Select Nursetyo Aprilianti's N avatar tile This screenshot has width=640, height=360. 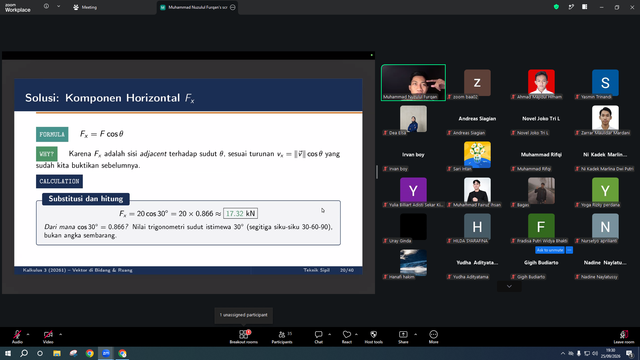605,227
